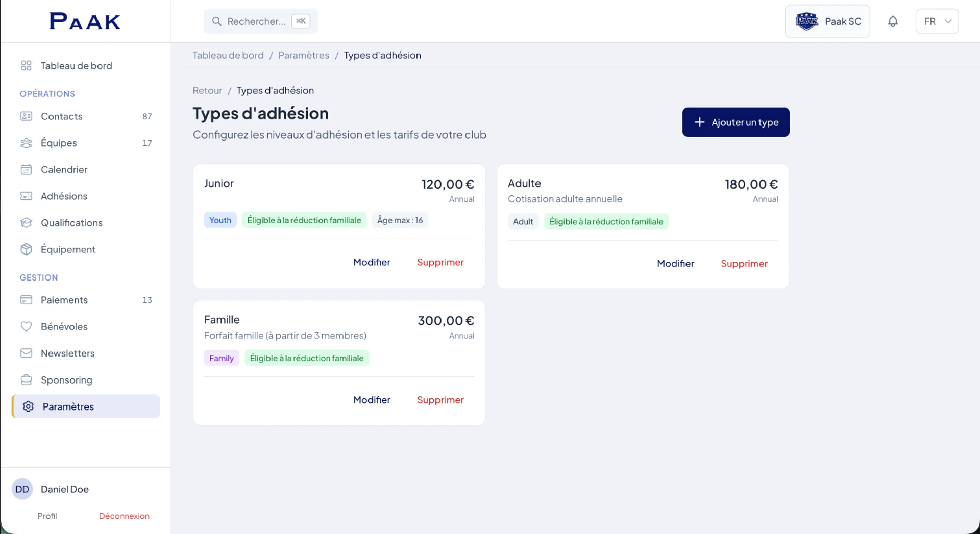980x534 pixels.
Task: Select Newsletters in sidebar
Action: point(86,353)
